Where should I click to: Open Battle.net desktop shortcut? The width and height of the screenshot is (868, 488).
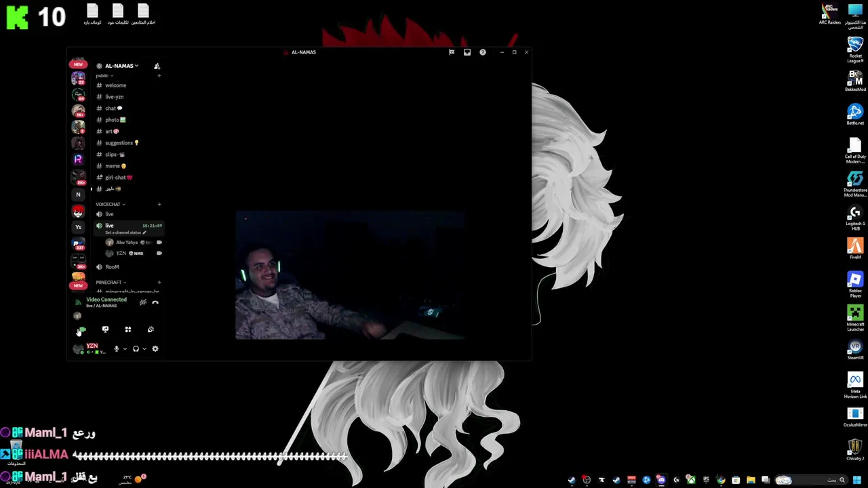click(855, 114)
